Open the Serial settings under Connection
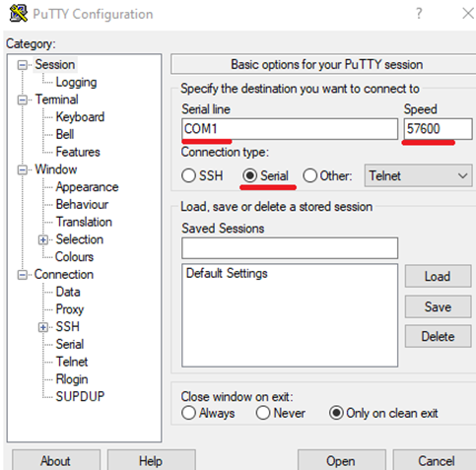The width and height of the screenshot is (476, 470). click(70, 344)
